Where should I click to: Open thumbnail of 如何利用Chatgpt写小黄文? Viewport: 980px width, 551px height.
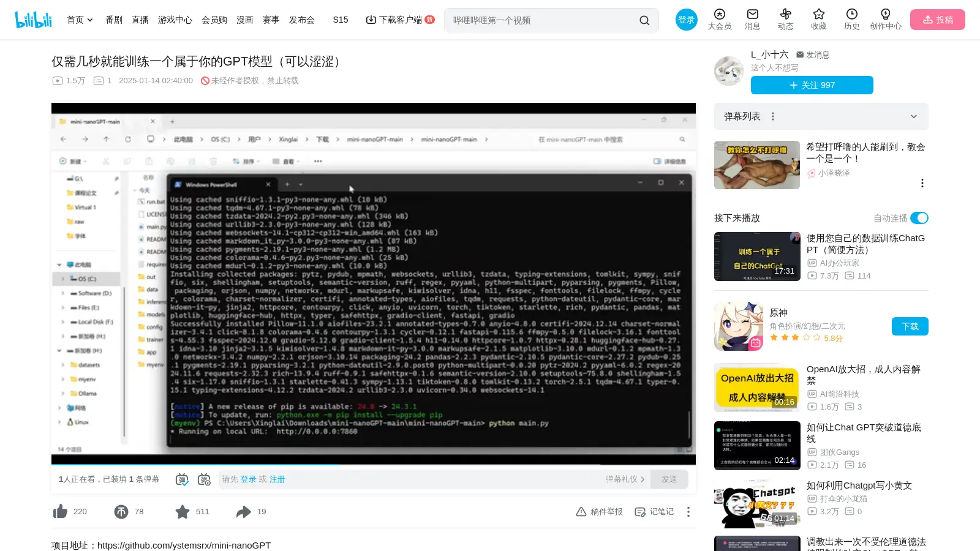pos(757,504)
